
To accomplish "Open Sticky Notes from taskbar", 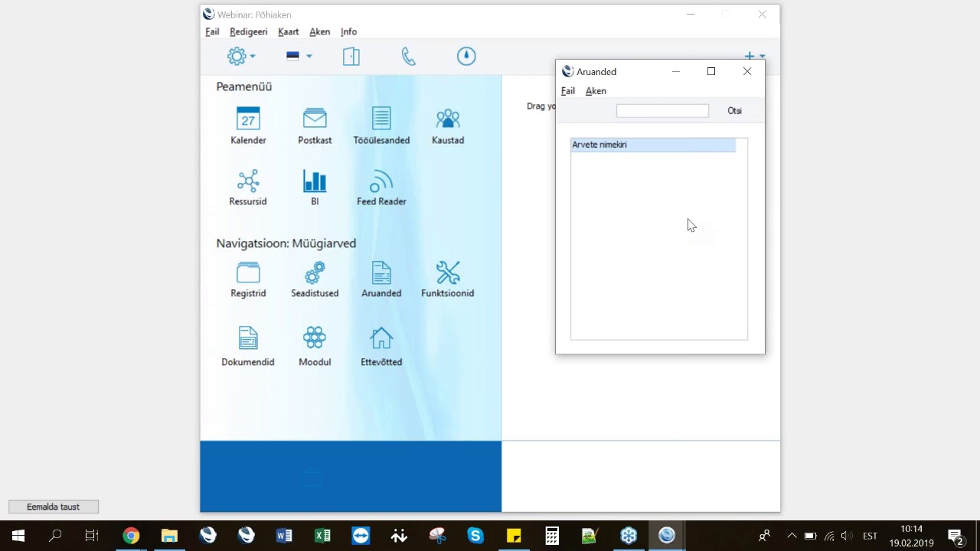I will tap(514, 536).
